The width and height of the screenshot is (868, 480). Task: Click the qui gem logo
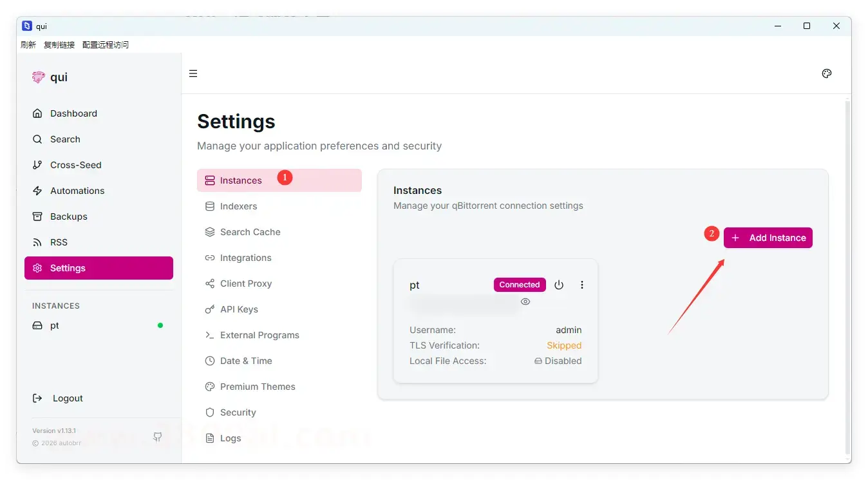point(39,77)
